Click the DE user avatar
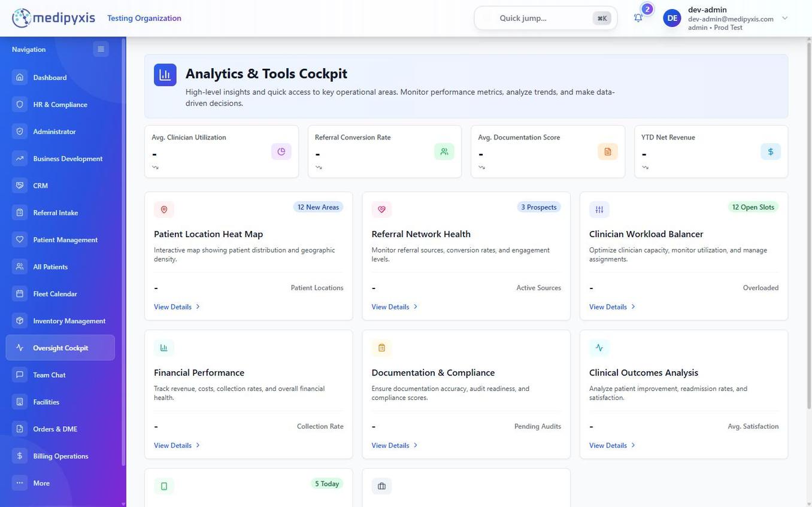Viewport: 812px width, 507px height. coord(672,18)
